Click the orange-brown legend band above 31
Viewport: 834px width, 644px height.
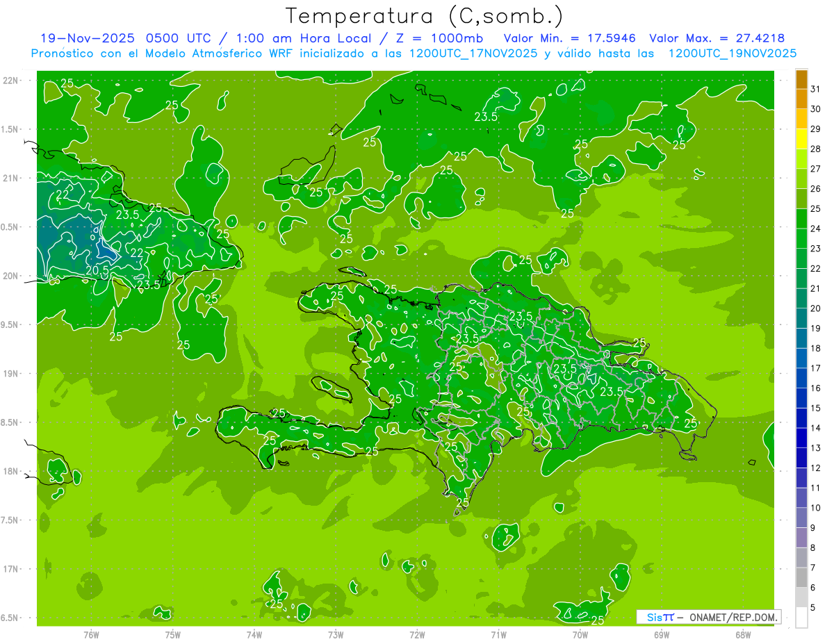pyautogui.click(x=801, y=79)
